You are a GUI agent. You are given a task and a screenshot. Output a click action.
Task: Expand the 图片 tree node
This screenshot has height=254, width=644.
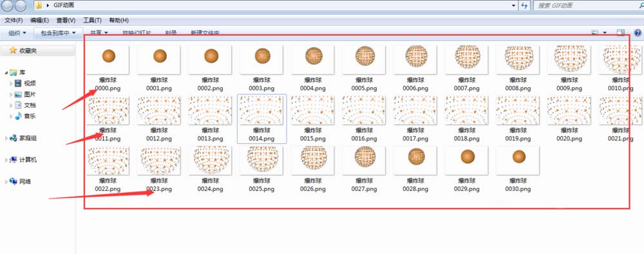coord(11,95)
